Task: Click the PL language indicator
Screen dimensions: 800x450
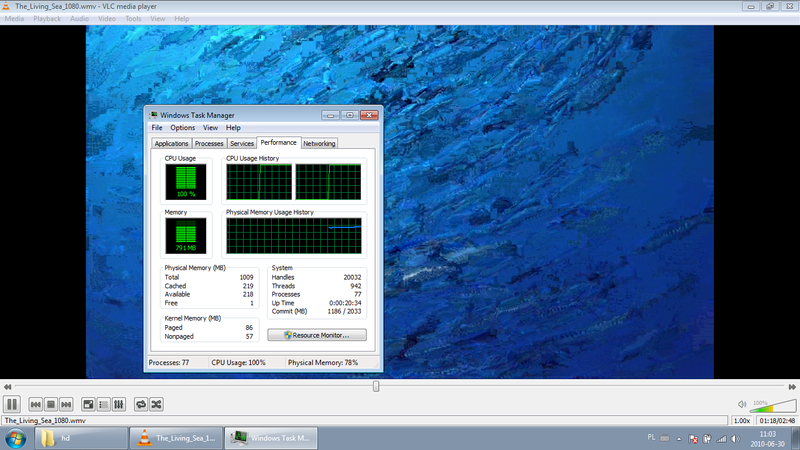Action: click(651, 438)
